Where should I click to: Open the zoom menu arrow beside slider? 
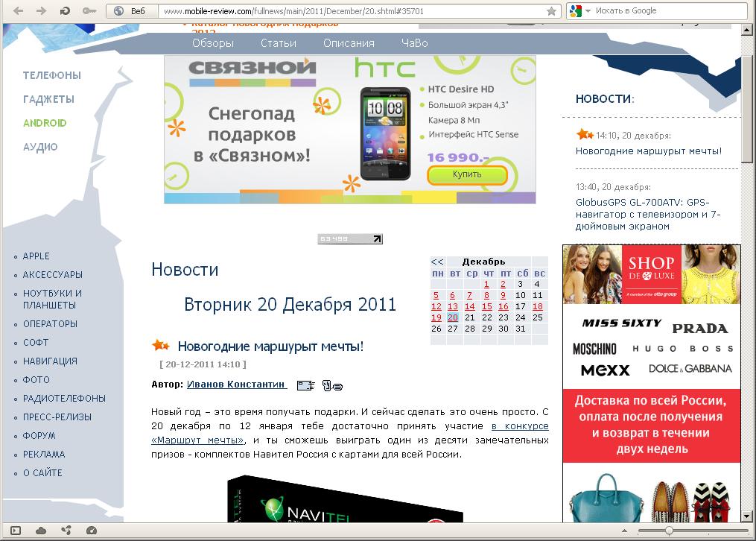pyautogui.click(x=624, y=531)
